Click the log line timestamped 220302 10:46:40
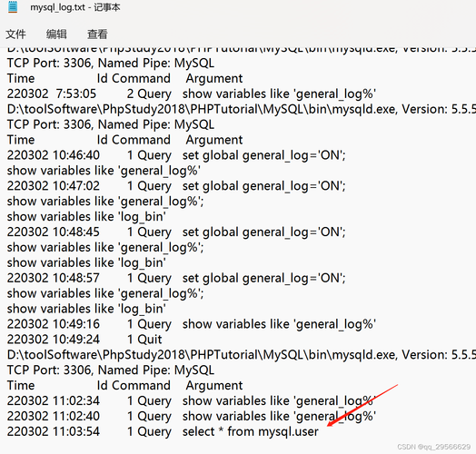This screenshot has height=454, width=476. pos(176,155)
